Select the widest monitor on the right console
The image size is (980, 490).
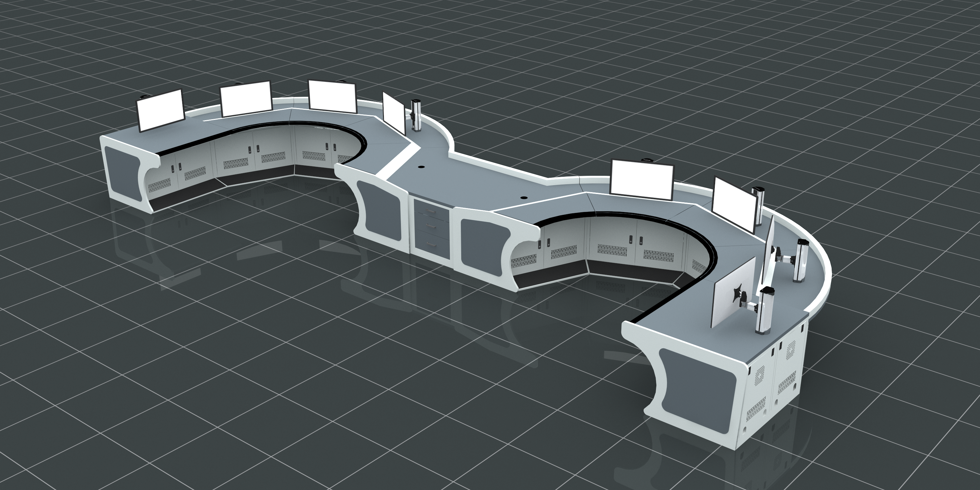point(642,180)
